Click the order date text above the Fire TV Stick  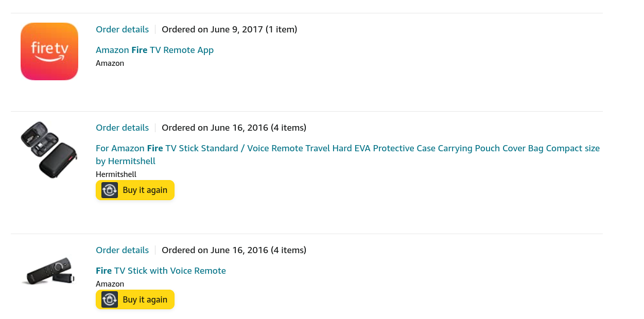click(215, 250)
